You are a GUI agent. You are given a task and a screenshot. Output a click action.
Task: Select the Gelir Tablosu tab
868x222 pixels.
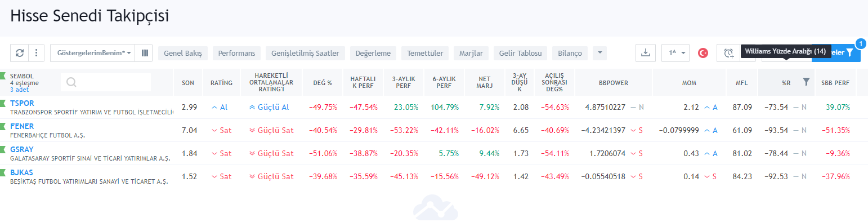click(521, 53)
